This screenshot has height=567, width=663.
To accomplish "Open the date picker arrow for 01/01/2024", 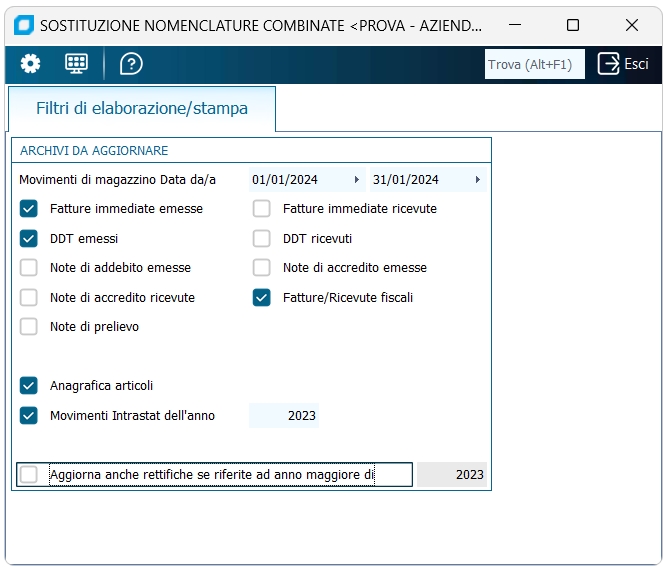I will tap(357, 180).
